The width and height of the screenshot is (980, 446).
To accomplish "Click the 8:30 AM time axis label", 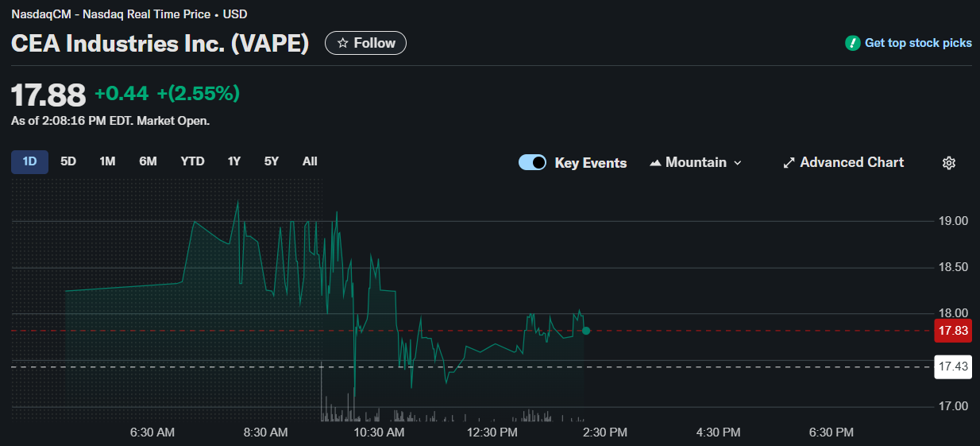I will (265, 432).
